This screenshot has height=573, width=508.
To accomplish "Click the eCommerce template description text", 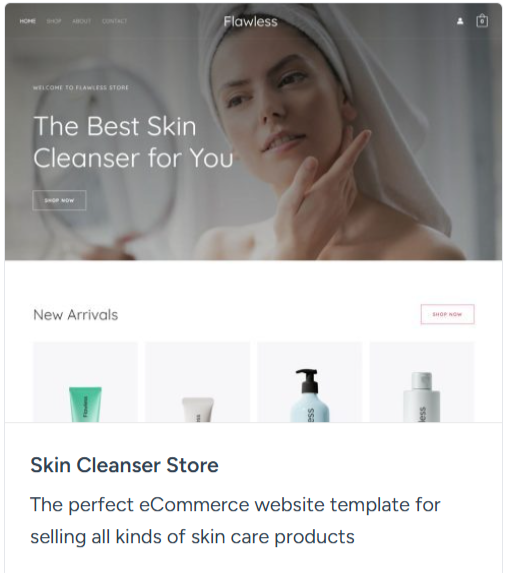I will [235, 521].
